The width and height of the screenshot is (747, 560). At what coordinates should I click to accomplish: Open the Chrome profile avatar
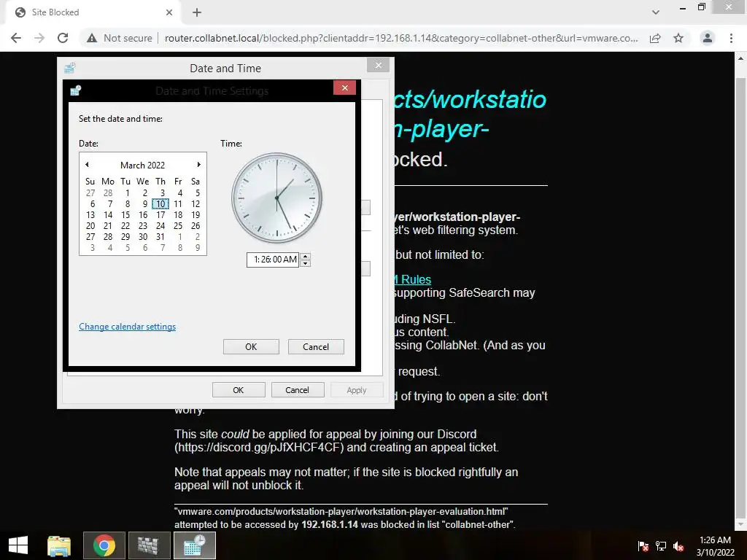tap(708, 38)
